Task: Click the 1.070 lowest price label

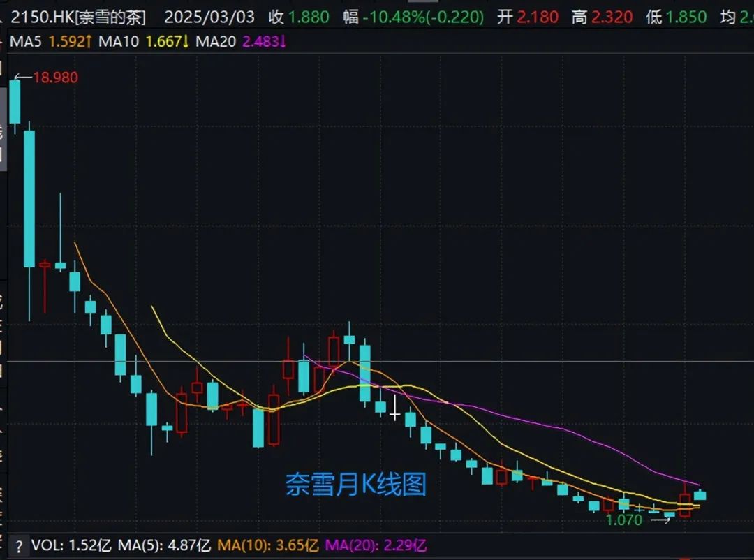Action: pyautogui.click(x=623, y=520)
